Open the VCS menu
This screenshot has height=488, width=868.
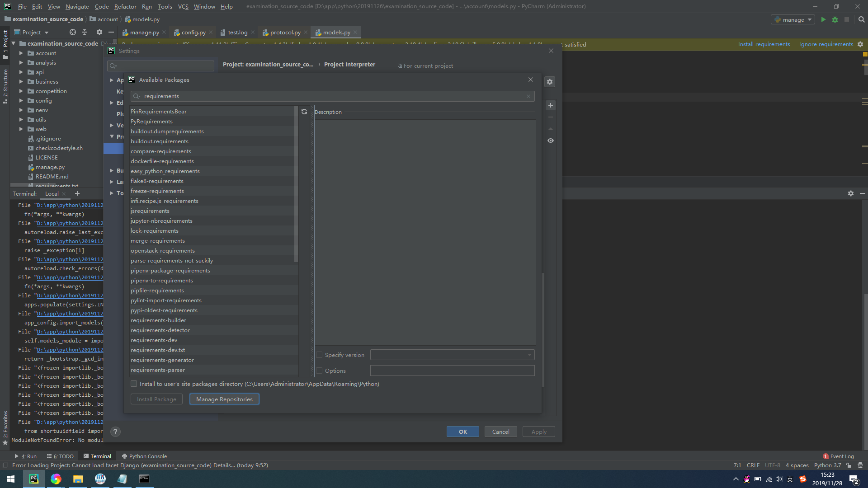point(183,6)
